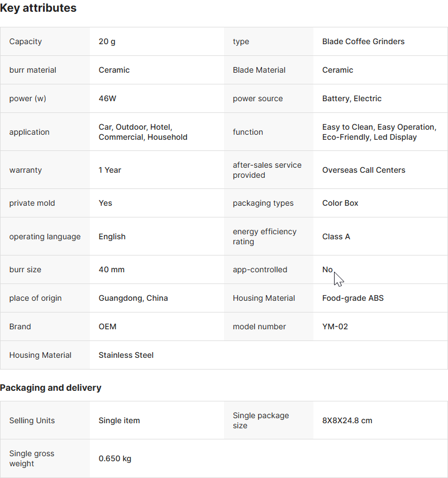448x478 pixels.
Task: Click the Key attributes heading
Action: [x=39, y=8]
